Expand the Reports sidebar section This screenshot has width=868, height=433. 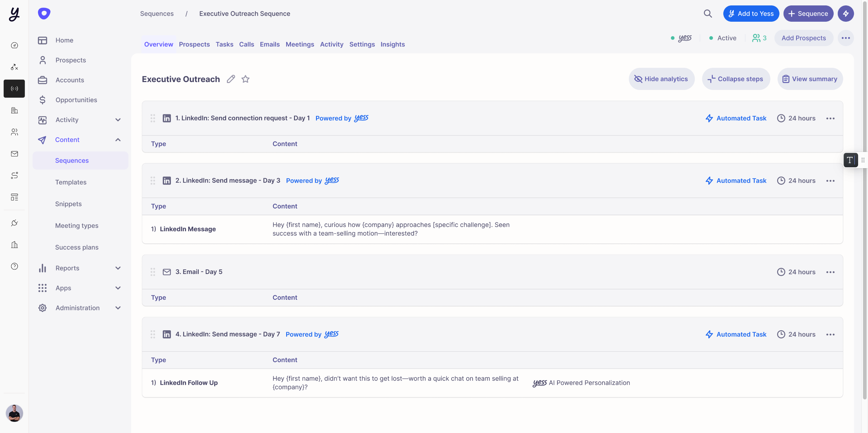[x=118, y=268]
